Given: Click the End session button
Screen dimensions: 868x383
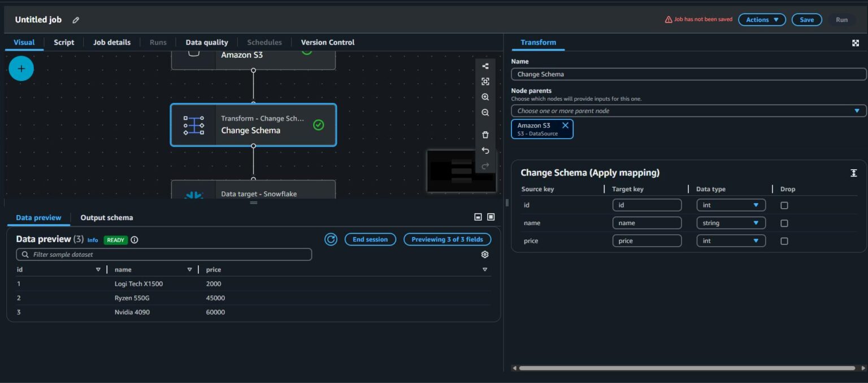Looking at the screenshot, I should [x=370, y=239].
